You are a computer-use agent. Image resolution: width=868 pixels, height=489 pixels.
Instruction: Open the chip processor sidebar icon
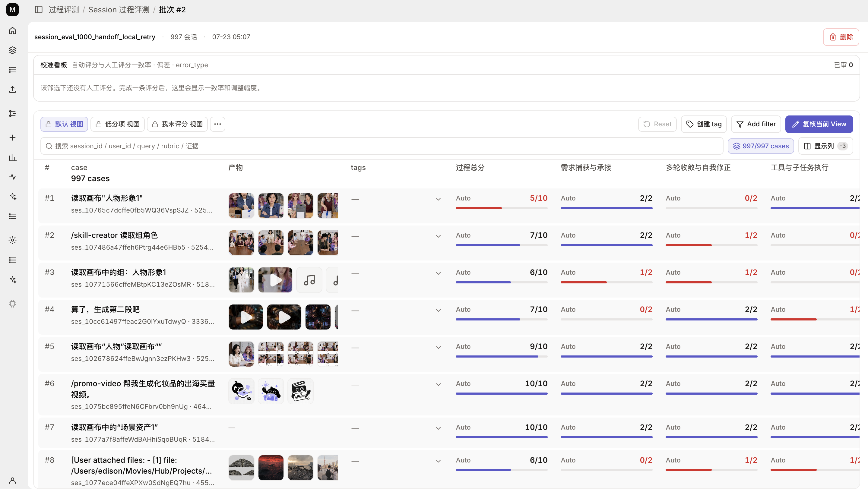click(12, 304)
